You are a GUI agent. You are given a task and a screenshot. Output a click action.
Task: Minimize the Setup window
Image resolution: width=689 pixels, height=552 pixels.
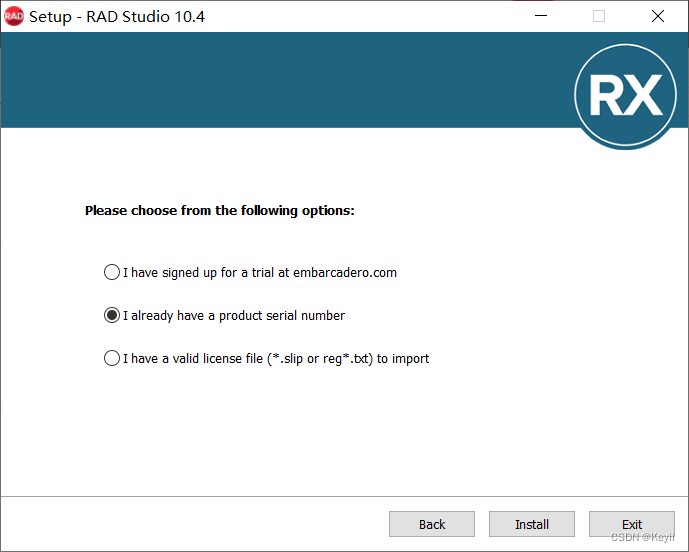pos(541,16)
